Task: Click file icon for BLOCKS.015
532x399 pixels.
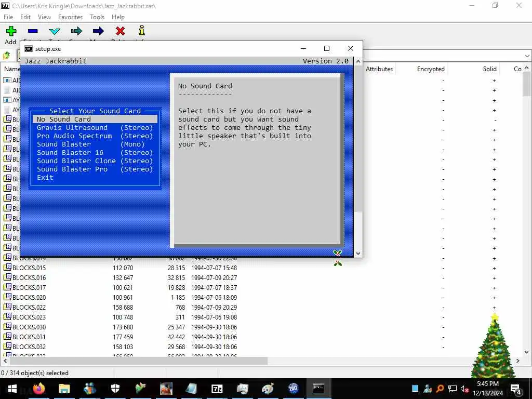Action: tap(7, 268)
